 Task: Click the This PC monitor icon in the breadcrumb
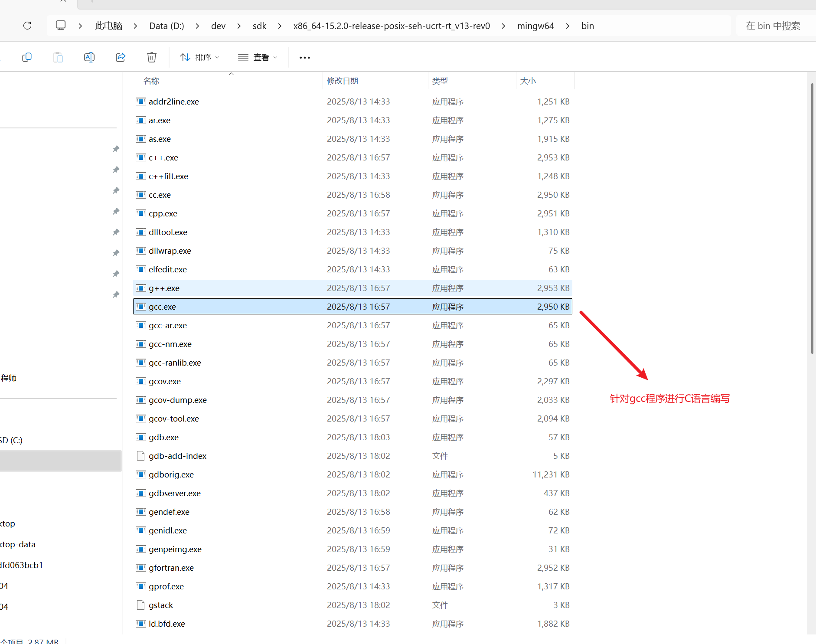(x=61, y=26)
